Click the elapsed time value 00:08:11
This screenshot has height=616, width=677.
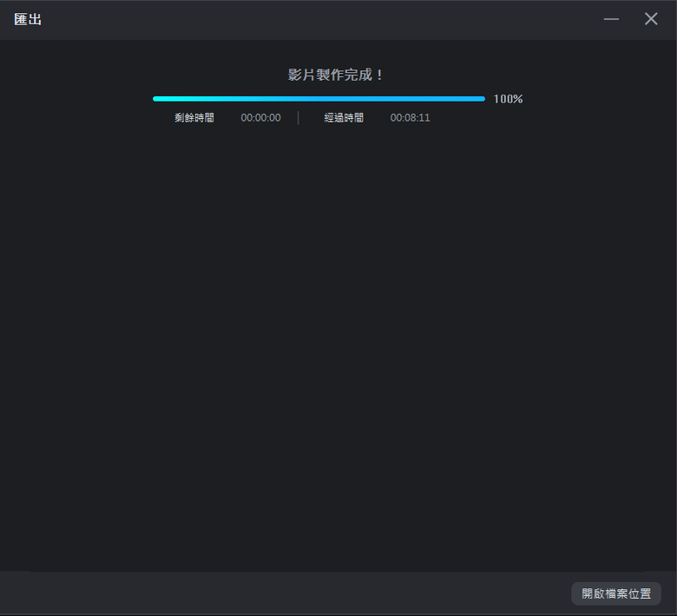click(x=411, y=118)
